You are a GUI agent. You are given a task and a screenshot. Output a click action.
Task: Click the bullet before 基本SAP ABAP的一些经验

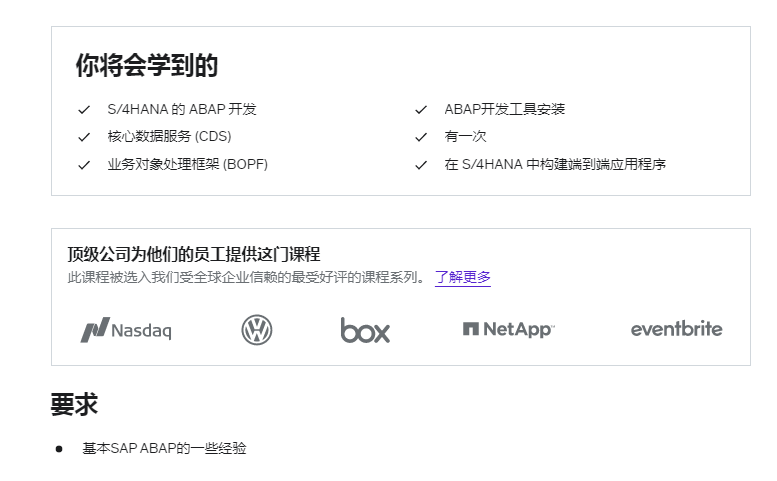click(x=59, y=449)
